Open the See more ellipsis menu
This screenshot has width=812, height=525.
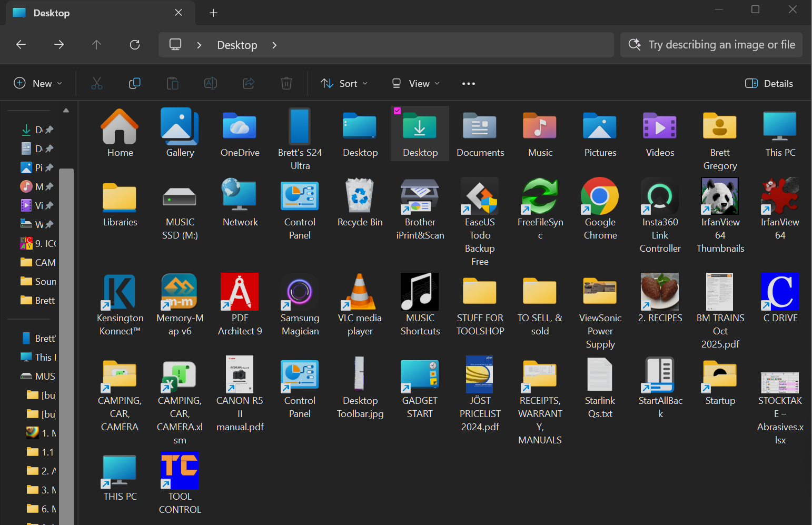[469, 83]
